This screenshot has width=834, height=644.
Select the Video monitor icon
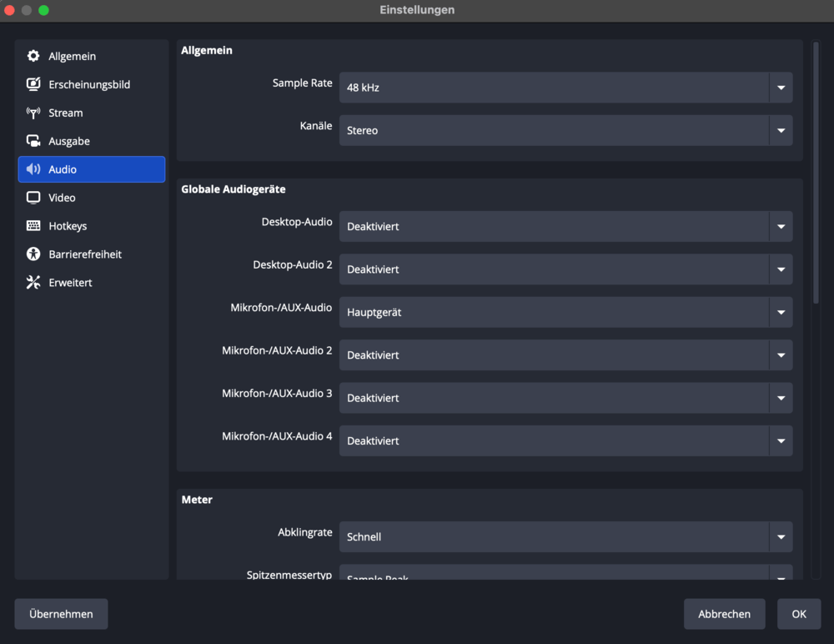[33, 198]
